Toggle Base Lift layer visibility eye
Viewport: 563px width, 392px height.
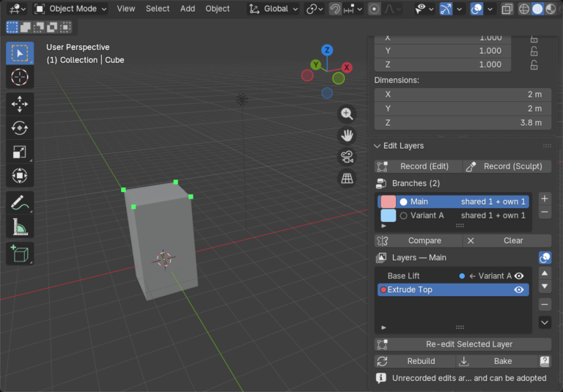point(519,275)
